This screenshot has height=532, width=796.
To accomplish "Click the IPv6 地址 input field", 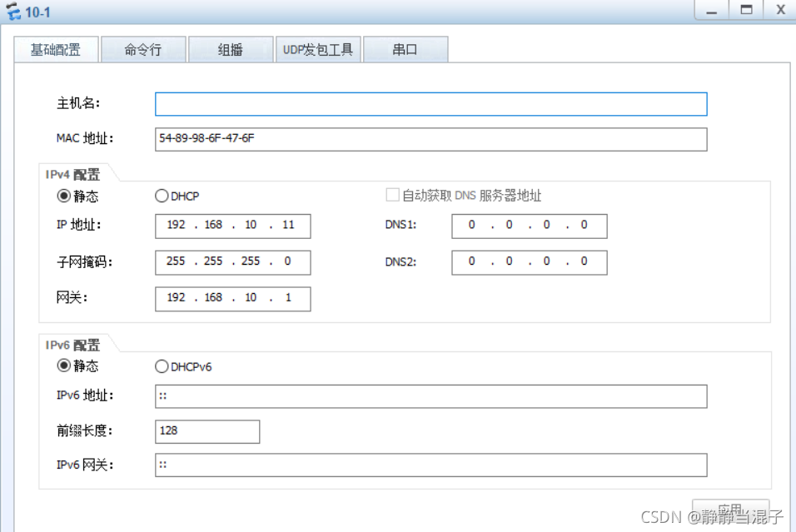I will point(431,396).
